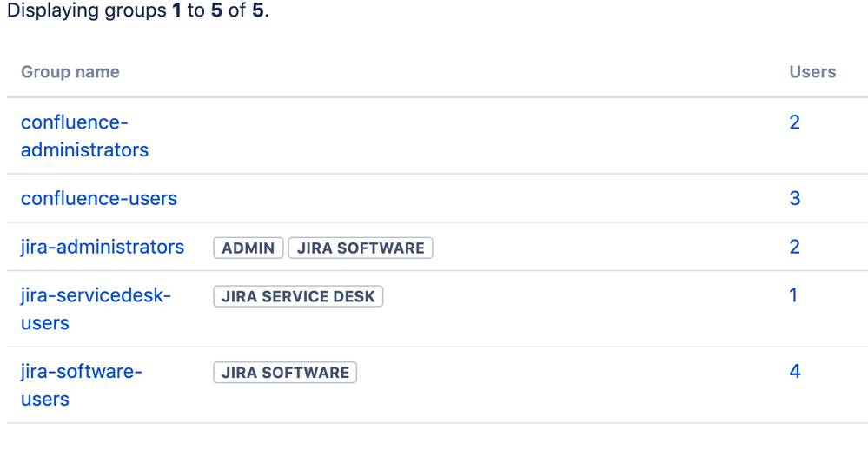868x450 pixels.
Task: View the 2 users in jira-administrators
Action: click(794, 247)
